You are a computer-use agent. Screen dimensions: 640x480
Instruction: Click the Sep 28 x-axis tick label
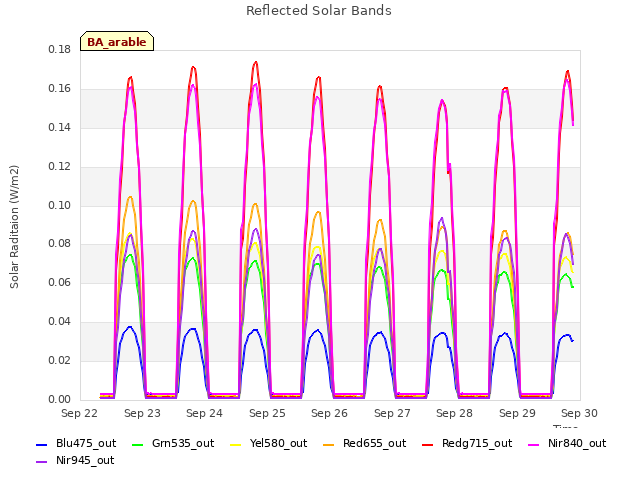click(x=454, y=413)
